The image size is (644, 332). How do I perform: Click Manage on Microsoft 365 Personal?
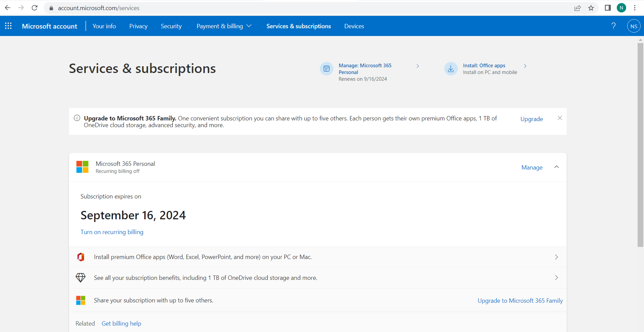532,167
